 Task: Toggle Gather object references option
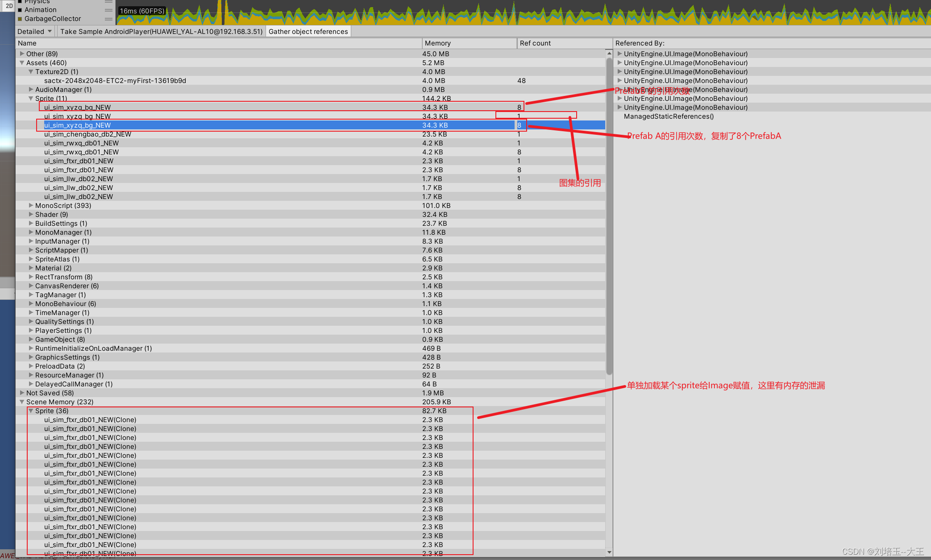(x=308, y=31)
